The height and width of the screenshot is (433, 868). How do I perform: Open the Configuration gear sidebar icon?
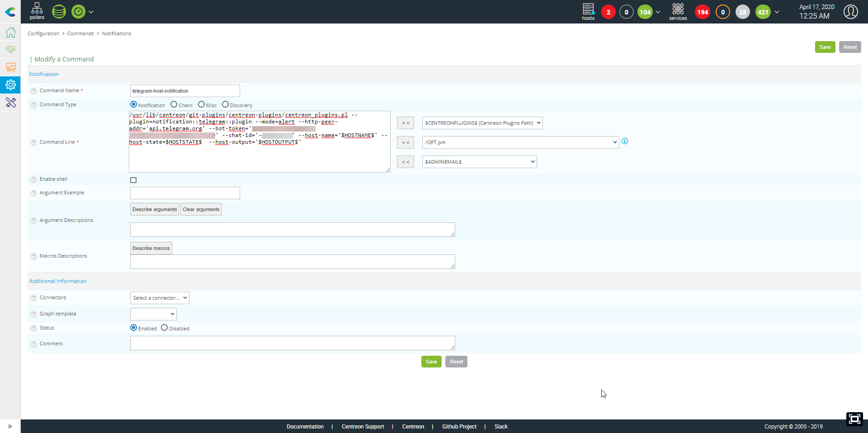point(10,85)
